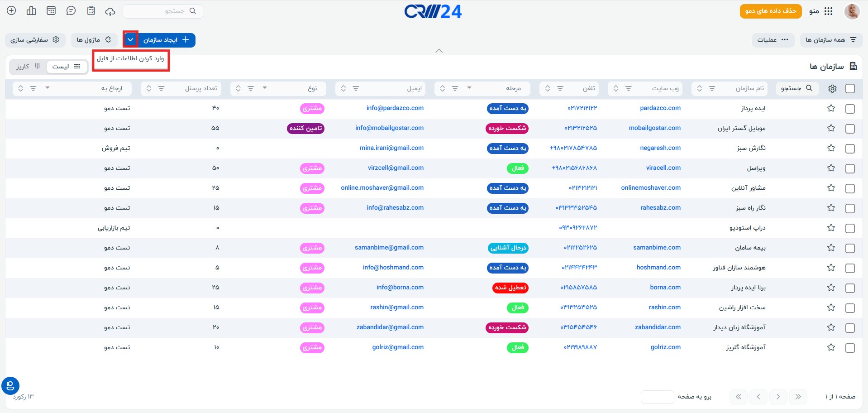868x413 pixels.
Task: Open the calendar icon in the top bar
Action: pyautogui.click(x=51, y=11)
